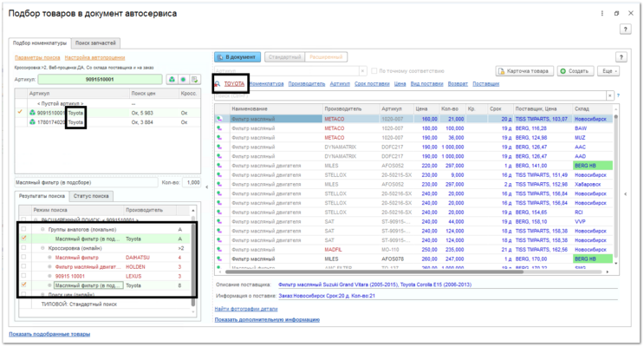Click Показать подобранные товары link
Screen dimensions: 644x347
49,334
